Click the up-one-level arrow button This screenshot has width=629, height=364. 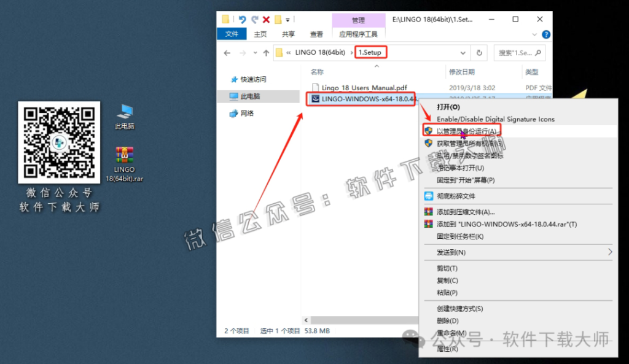pos(265,52)
